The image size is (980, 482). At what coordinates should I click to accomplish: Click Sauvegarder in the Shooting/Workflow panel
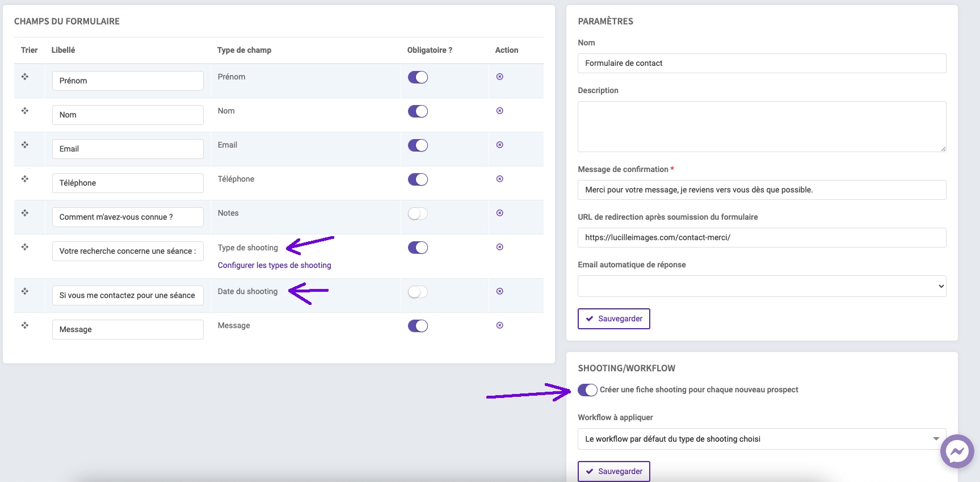pyautogui.click(x=613, y=471)
